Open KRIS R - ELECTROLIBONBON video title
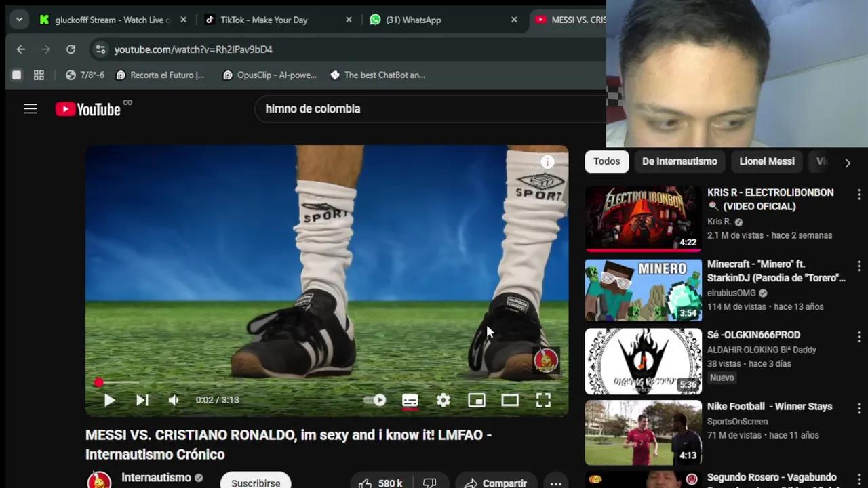868x488 pixels. tap(770, 199)
